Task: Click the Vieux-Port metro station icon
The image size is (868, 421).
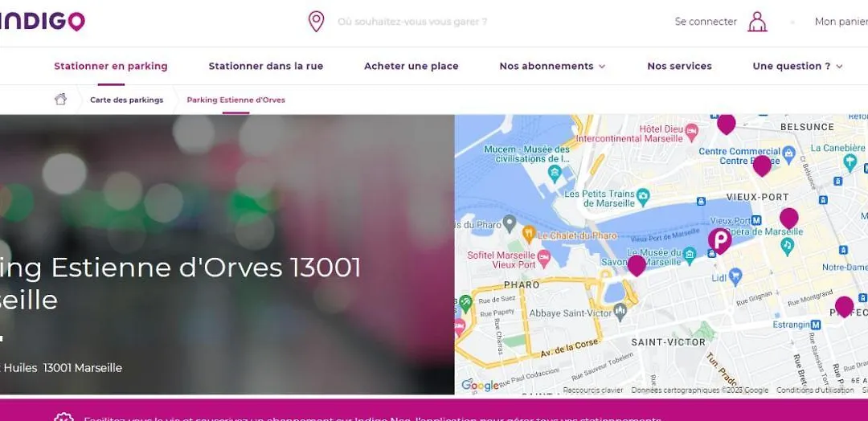Action: [757, 220]
